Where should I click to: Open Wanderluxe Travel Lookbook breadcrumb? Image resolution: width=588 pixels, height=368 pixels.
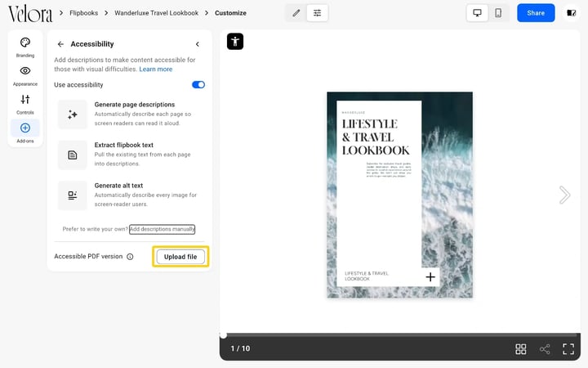[x=156, y=13]
